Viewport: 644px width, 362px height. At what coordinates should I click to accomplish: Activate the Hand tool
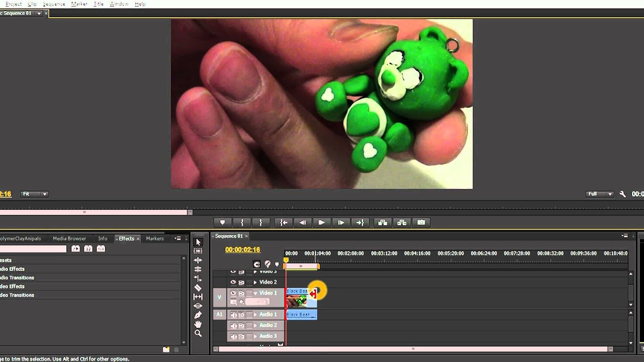(198, 324)
